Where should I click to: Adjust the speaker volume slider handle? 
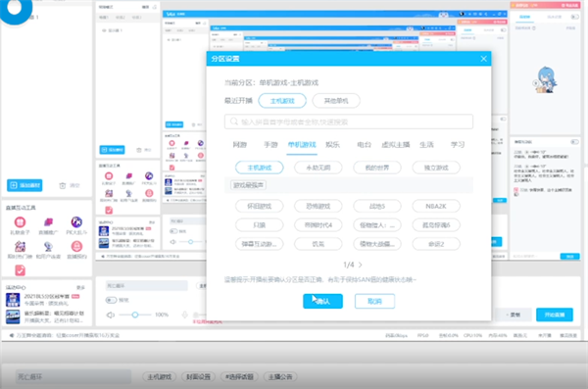tap(135, 315)
